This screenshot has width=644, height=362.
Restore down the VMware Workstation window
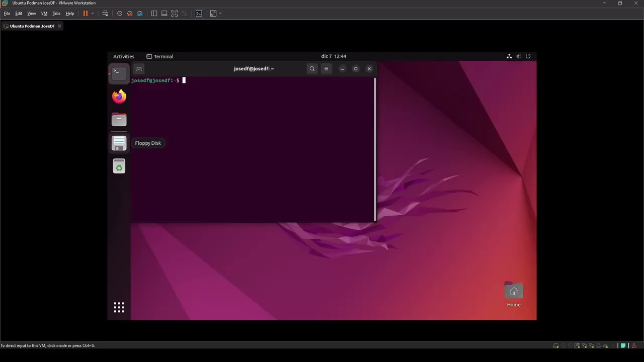[620, 3]
